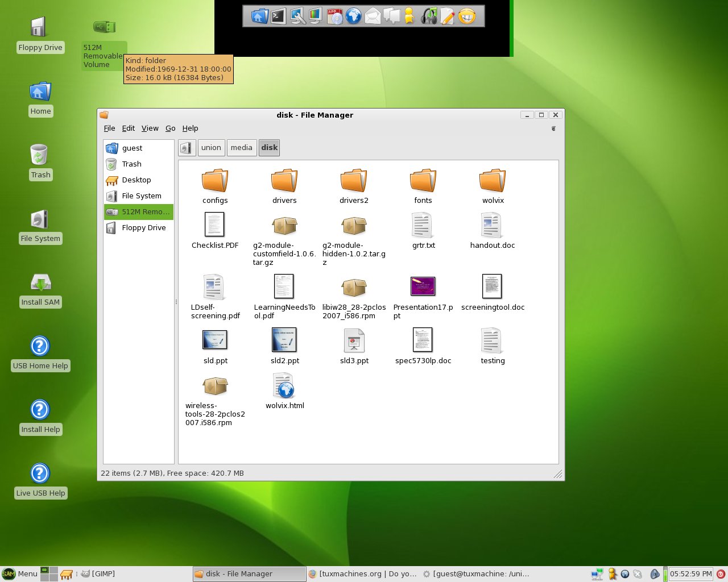The width and height of the screenshot is (728, 582).
Task: Select the grtr.txt text file
Action: point(423,231)
